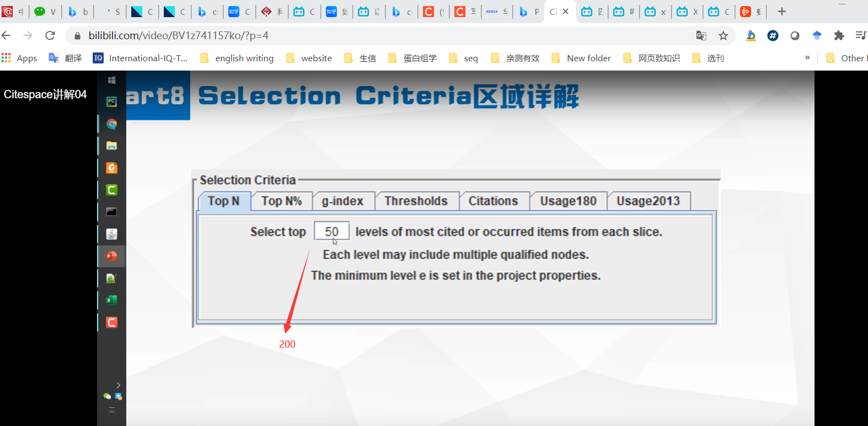The height and width of the screenshot is (426, 868).
Task: Open the 选刊 bookmark folder
Action: point(708,58)
